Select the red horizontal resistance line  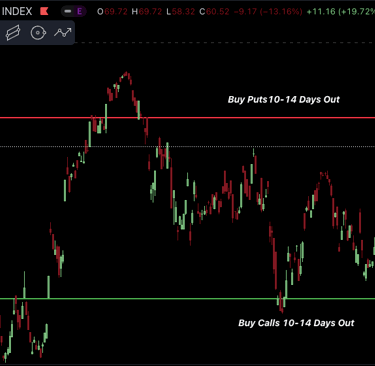point(187,118)
